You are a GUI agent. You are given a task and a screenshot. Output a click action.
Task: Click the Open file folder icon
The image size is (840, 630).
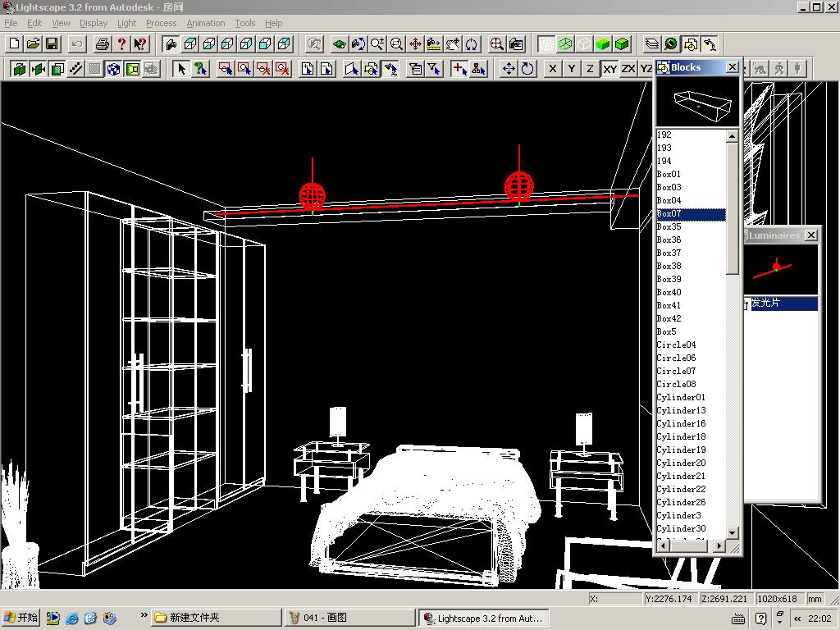click(33, 44)
